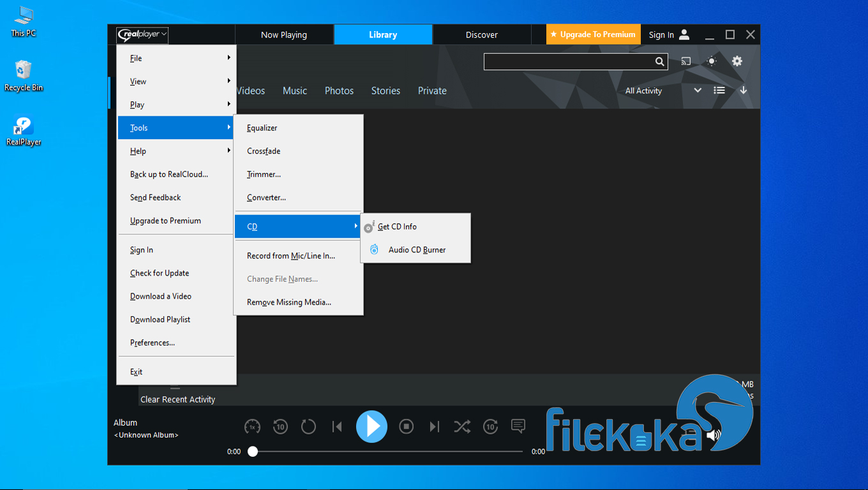Select Get CD Info menu entry

pos(415,226)
